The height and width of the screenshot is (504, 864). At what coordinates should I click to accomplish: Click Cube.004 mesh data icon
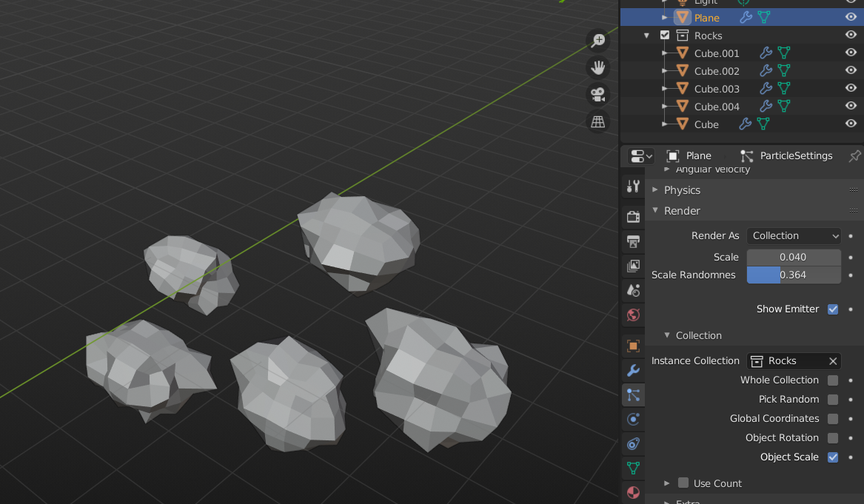784,106
